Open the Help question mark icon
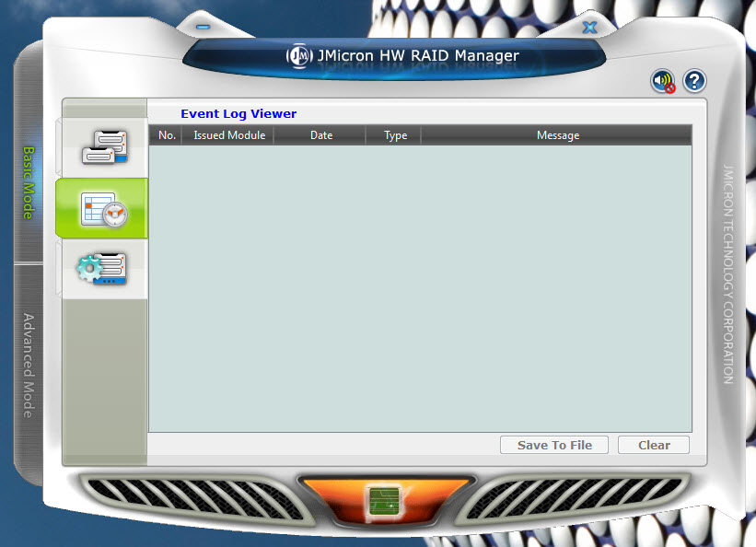756x547 pixels. click(694, 81)
